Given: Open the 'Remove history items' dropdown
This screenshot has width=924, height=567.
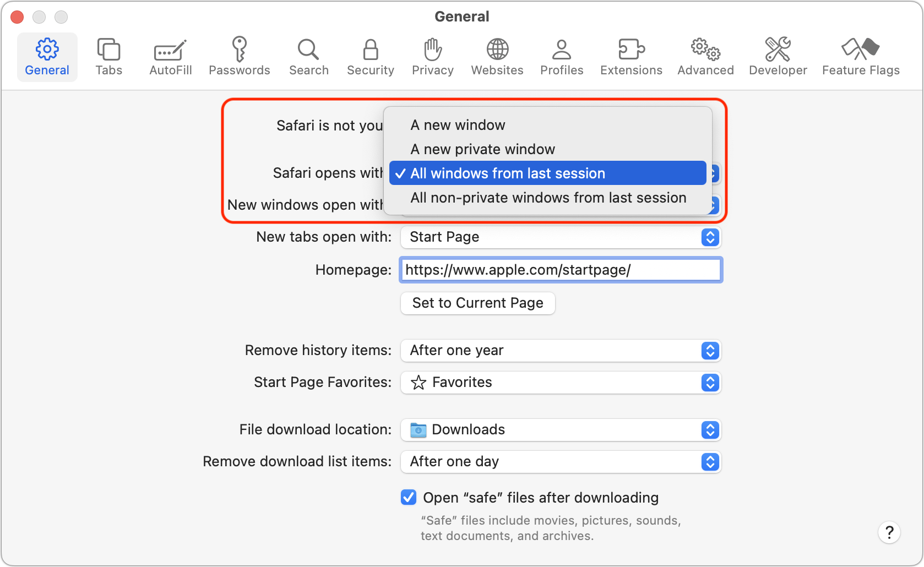Looking at the screenshot, I should 561,351.
